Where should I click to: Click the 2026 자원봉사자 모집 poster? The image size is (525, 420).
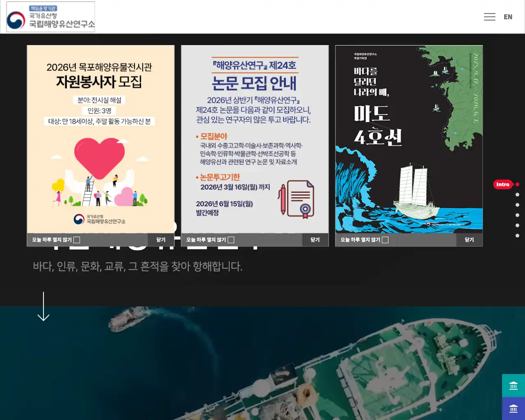100,139
